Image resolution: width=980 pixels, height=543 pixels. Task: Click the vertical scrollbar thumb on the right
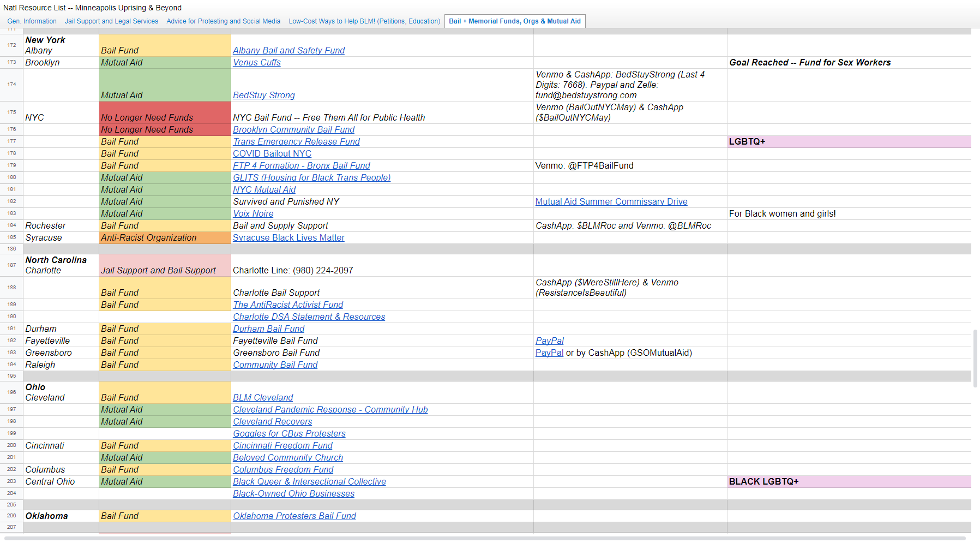click(x=976, y=358)
